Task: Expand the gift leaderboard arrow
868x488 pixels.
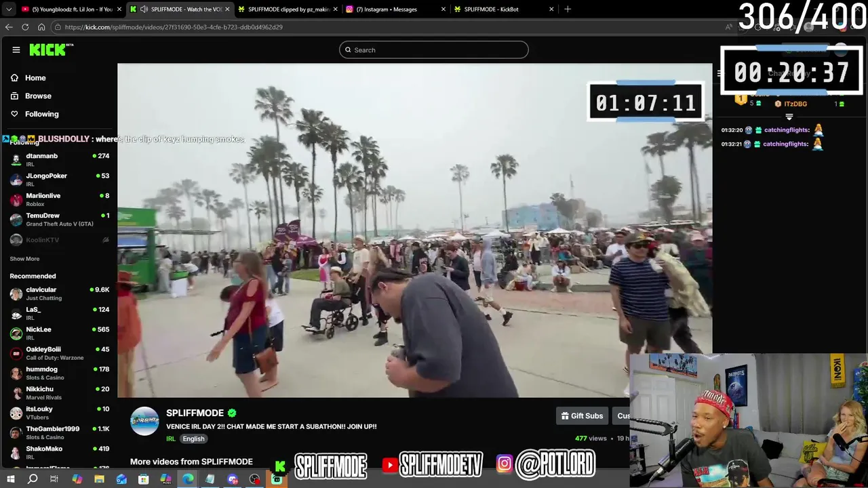Action: coord(789,117)
